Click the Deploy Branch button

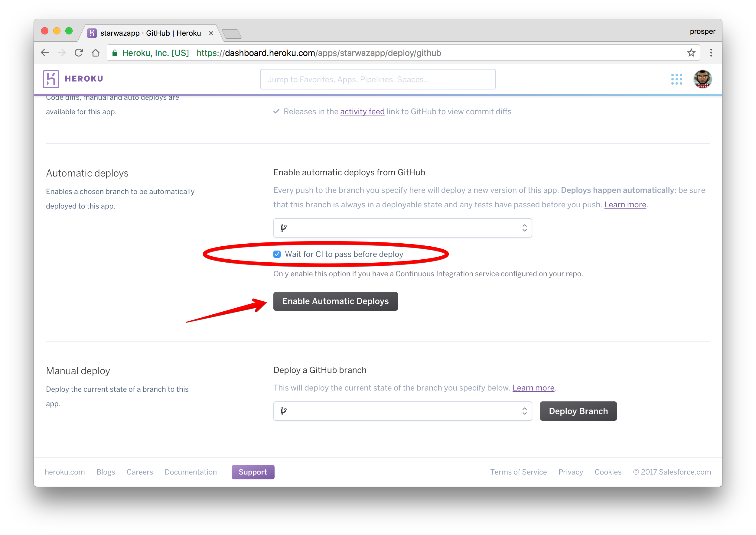[578, 411]
